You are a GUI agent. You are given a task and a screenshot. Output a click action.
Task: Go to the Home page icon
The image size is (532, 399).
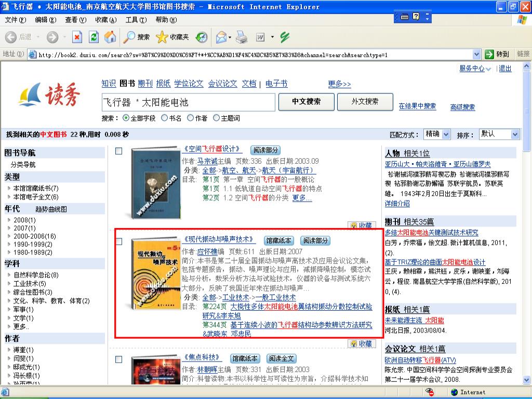pos(110,37)
